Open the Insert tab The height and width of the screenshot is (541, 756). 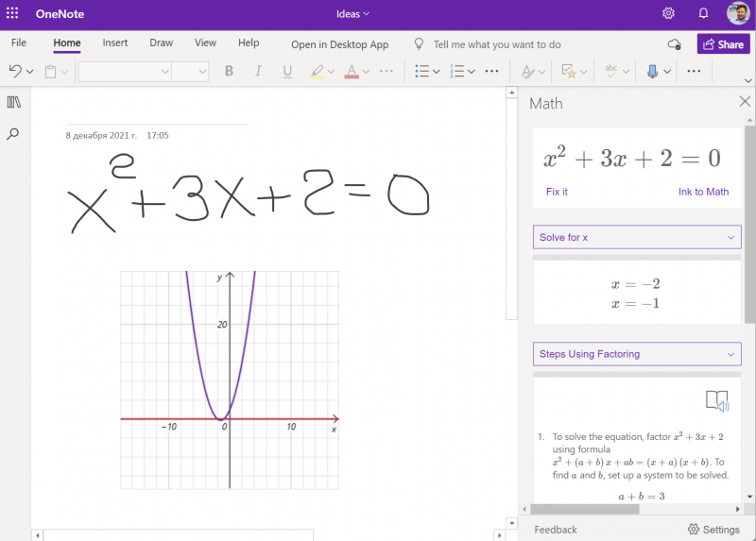pyautogui.click(x=115, y=43)
